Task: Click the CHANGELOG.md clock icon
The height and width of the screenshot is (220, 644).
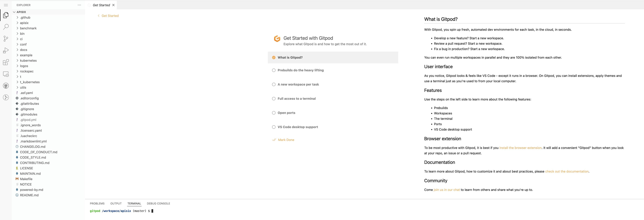Action: tap(17, 147)
